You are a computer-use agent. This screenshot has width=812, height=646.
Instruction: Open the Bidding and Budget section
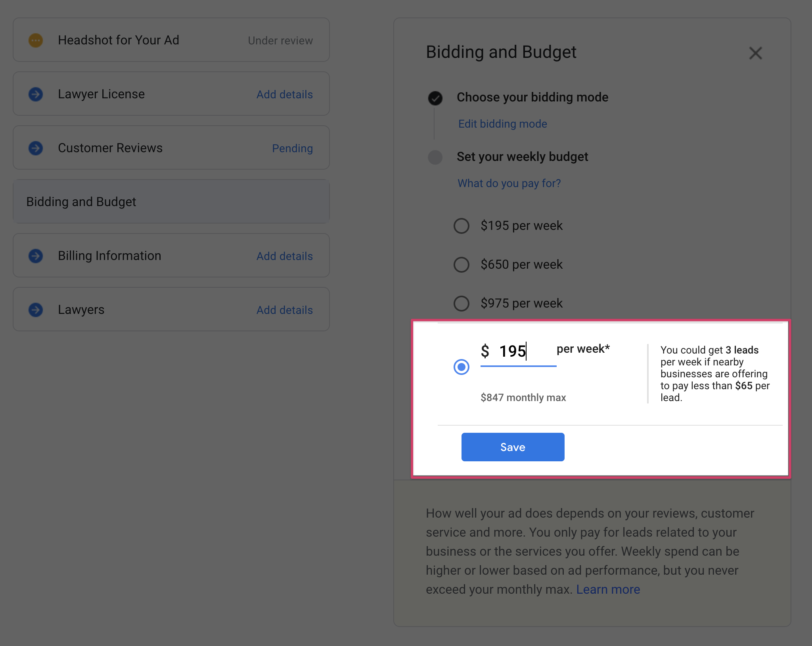coord(171,202)
